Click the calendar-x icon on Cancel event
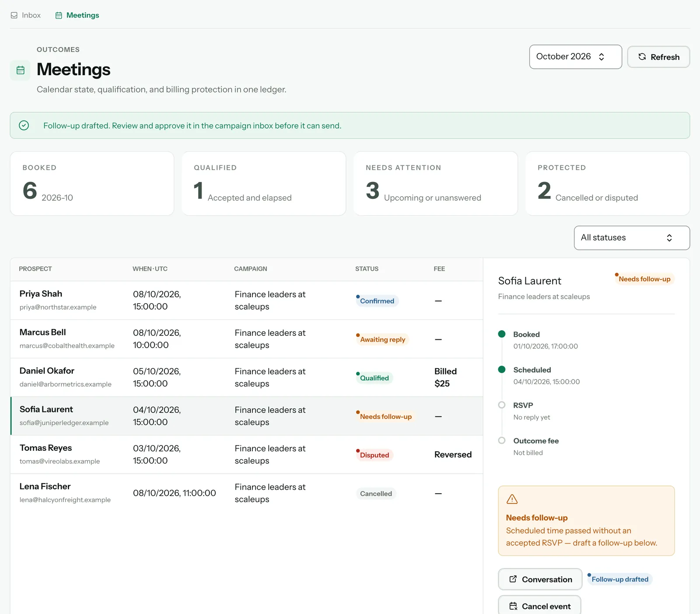700x614 pixels. [x=513, y=606]
